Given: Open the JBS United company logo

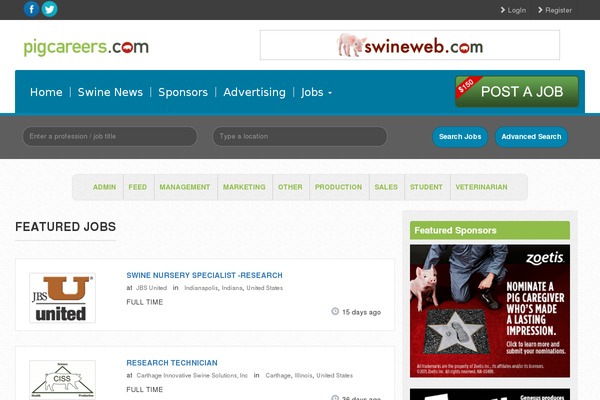Looking at the screenshot, I should [62, 298].
